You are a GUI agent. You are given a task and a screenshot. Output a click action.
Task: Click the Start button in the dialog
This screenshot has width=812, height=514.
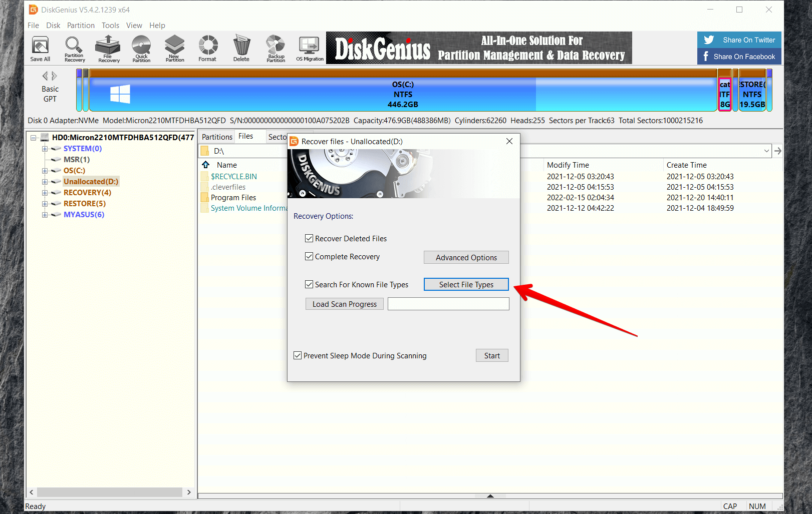[x=491, y=356]
